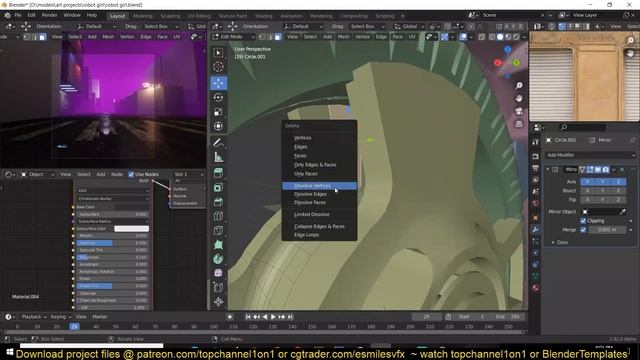Click the viewport pan hand gizmo

519,98
